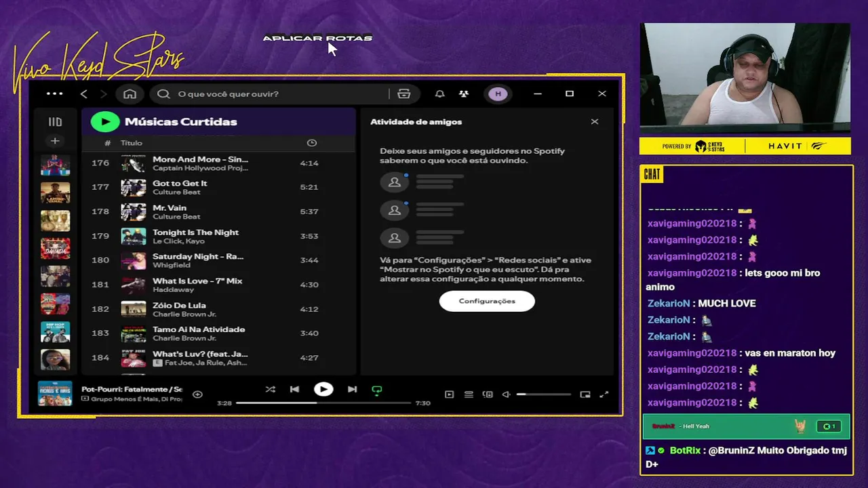Open the profile avatar H menu
This screenshot has width=868, height=488.
[x=498, y=94]
